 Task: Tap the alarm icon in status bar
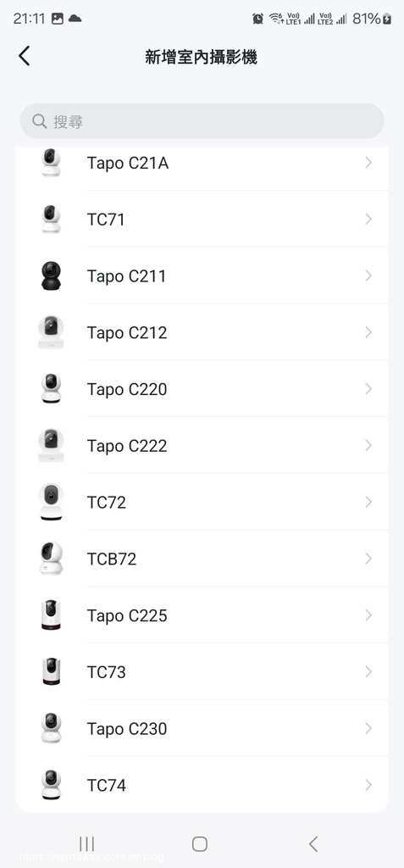pyautogui.click(x=257, y=19)
